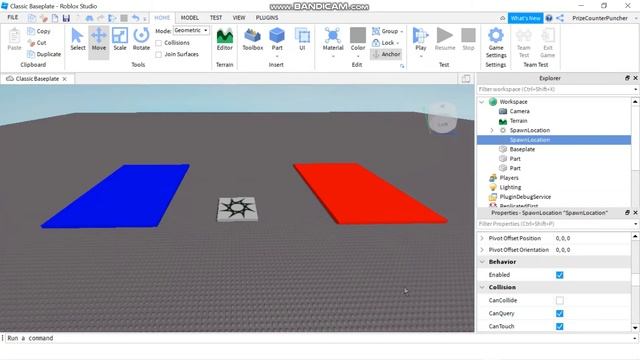Collapse the Workspace tree node
This screenshot has width=640, height=360.
click(x=482, y=102)
